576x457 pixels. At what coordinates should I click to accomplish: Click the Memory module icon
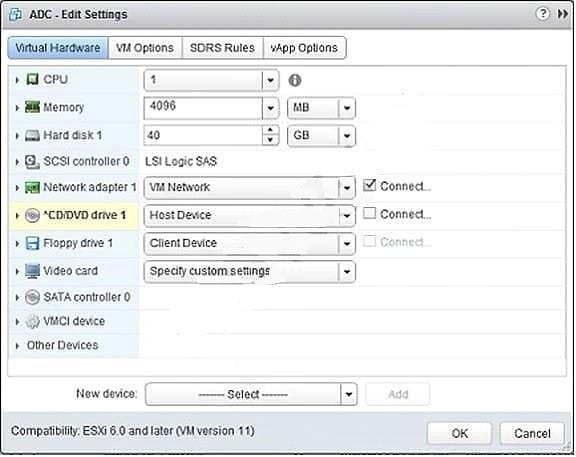point(32,107)
